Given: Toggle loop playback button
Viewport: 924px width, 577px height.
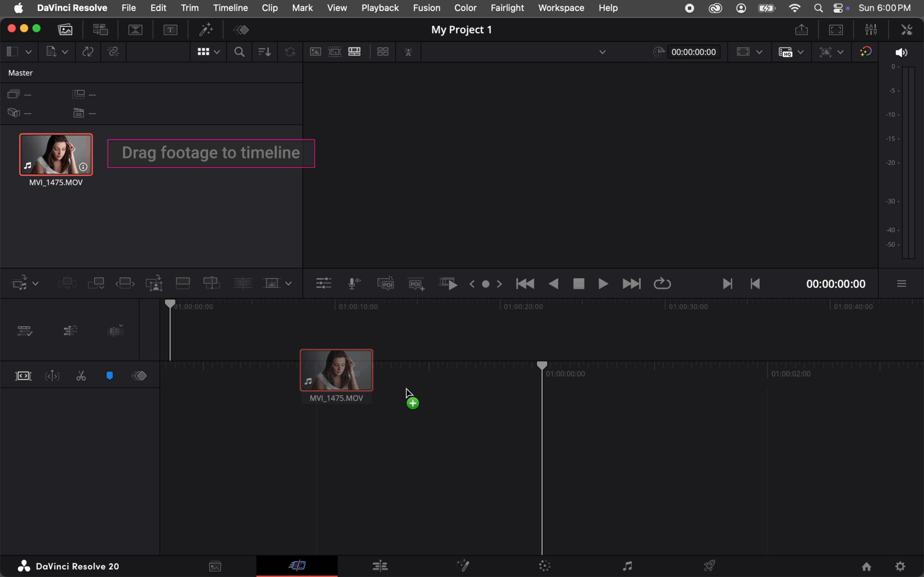Looking at the screenshot, I should click(x=662, y=283).
